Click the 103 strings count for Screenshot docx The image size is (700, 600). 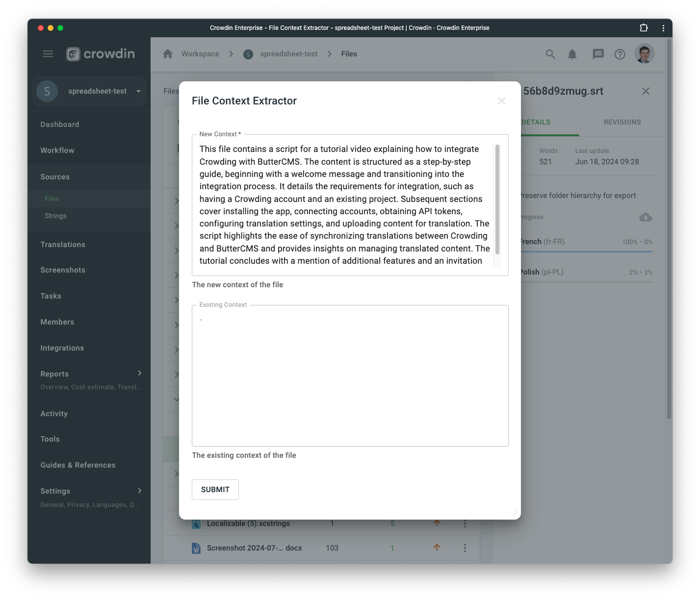[332, 548]
